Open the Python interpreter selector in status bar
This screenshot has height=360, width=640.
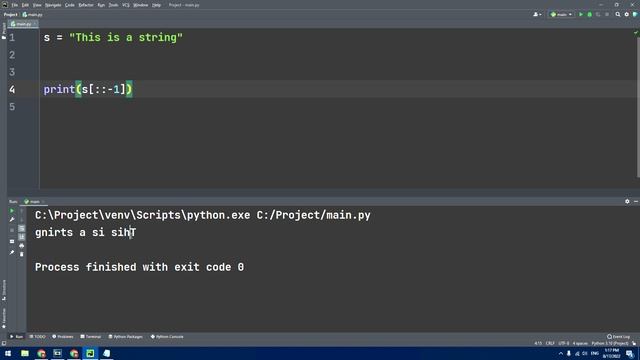(610, 343)
